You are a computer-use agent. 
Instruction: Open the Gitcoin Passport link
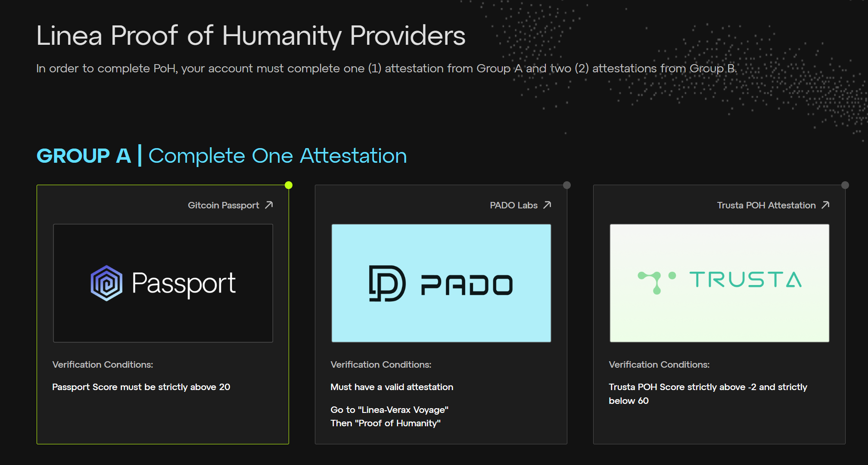point(223,205)
